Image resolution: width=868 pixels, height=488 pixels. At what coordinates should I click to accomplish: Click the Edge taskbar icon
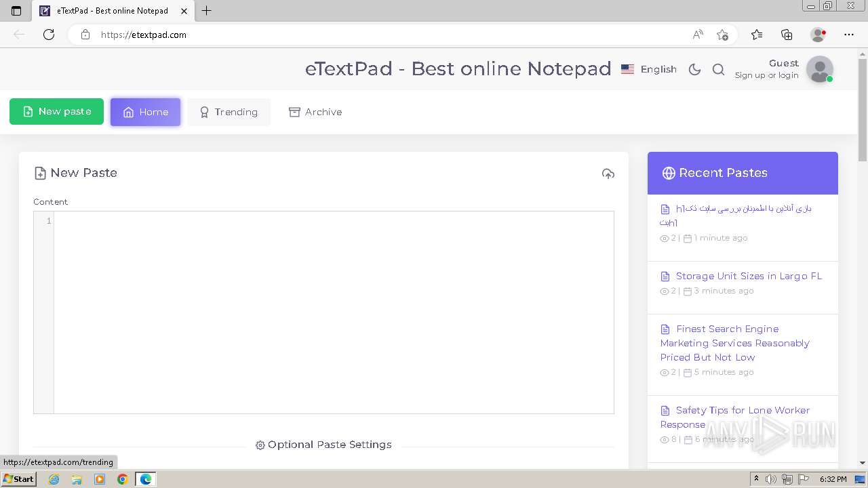[x=146, y=479]
